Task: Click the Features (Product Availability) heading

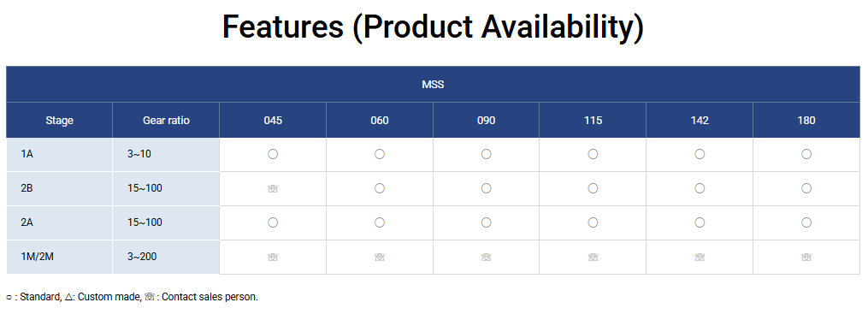Action: pyautogui.click(x=433, y=27)
